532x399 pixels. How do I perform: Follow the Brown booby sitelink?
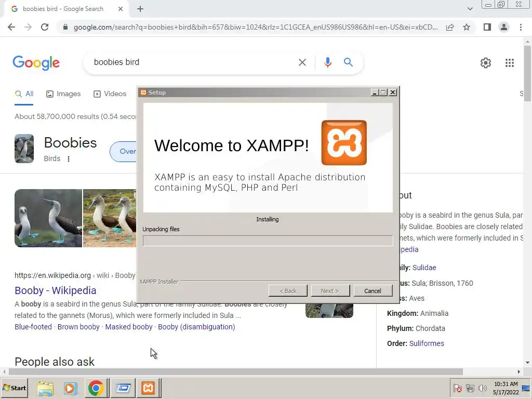pos(78,327)
